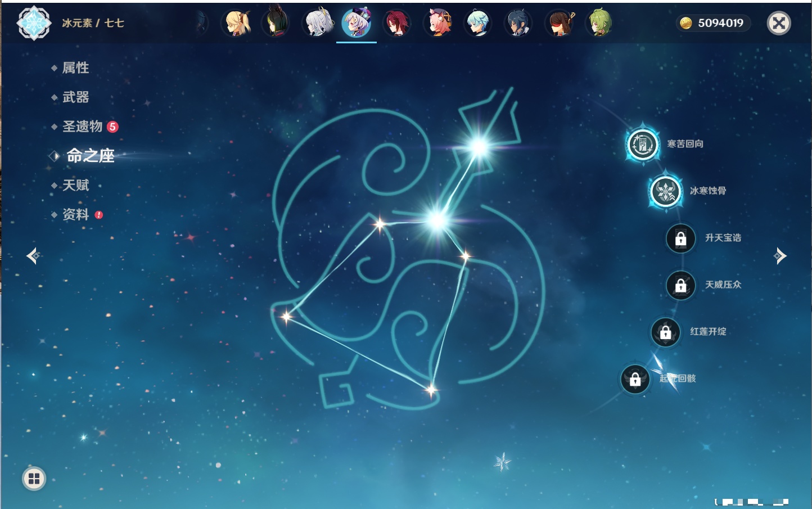Open the 天赋 talents page

coord(75,185)
